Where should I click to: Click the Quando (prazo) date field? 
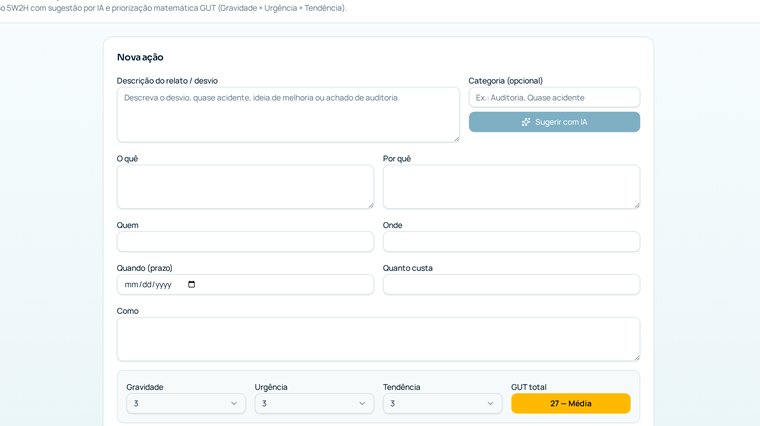(245, 284)
